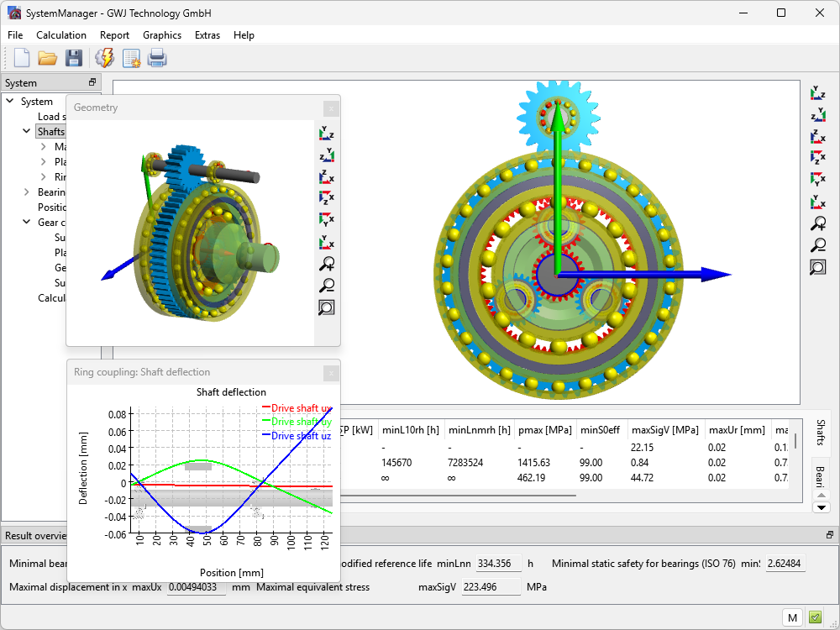Viewport: 840px width, 630px height.
Task: Save the project with floppy disk icon
Action: click(74, 58)
